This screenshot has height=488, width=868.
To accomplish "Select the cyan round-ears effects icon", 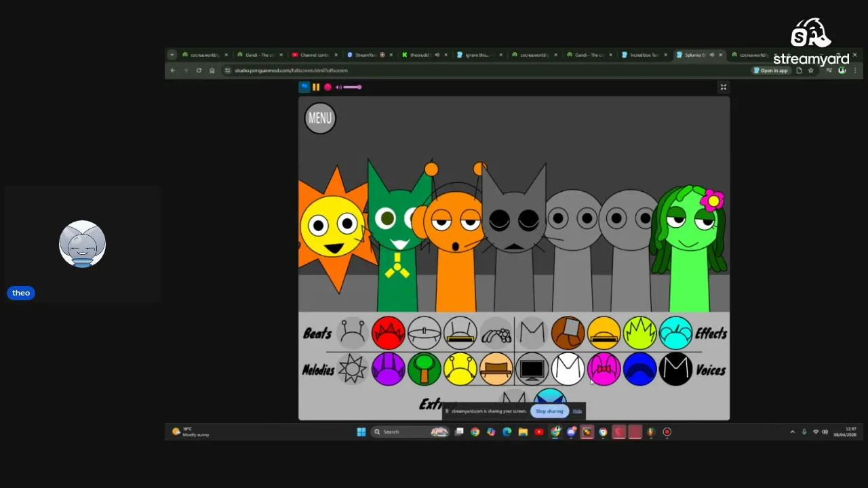I will click(676, 333).
